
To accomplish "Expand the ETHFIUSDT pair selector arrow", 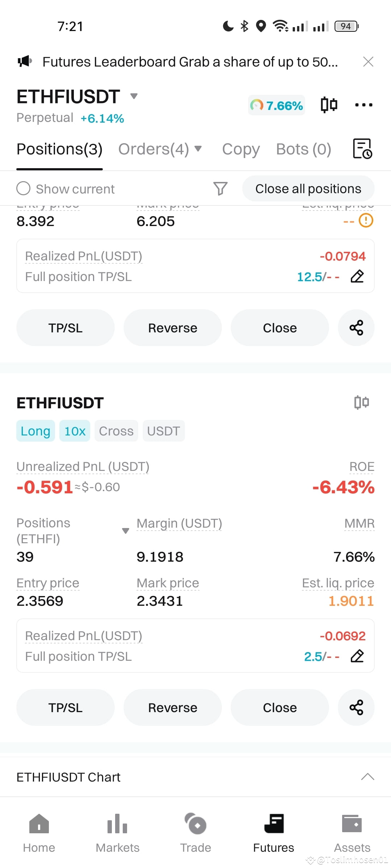I will click(x=134, y=96).
